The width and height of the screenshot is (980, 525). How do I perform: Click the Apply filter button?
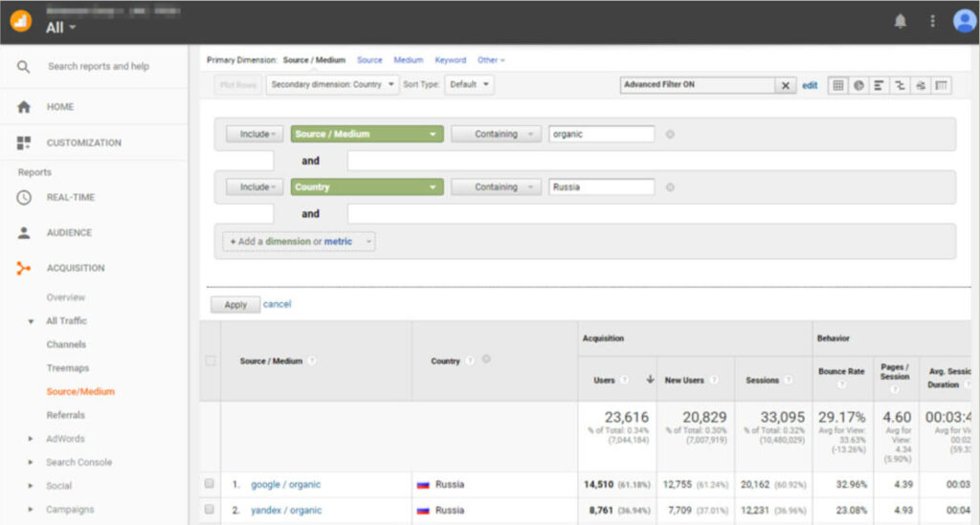pyautogui.click(x=235, y=305)
